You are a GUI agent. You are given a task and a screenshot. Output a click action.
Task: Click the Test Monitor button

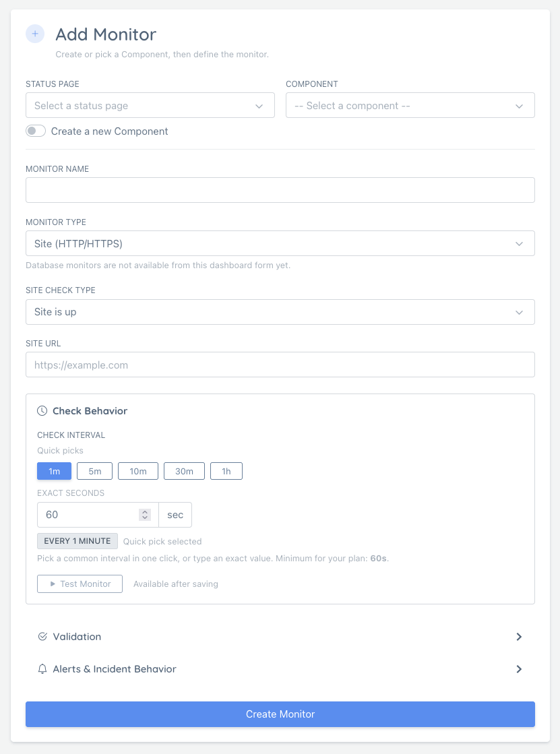(x=80, y=584)
